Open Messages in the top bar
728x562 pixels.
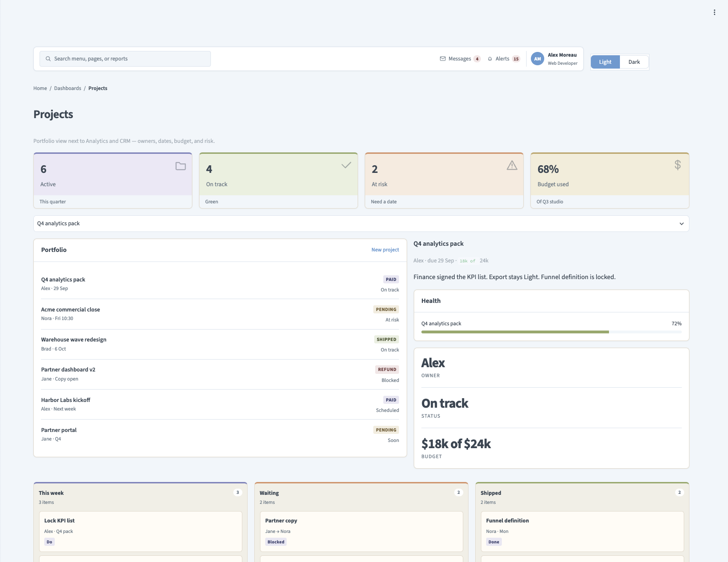click(460, 59)
